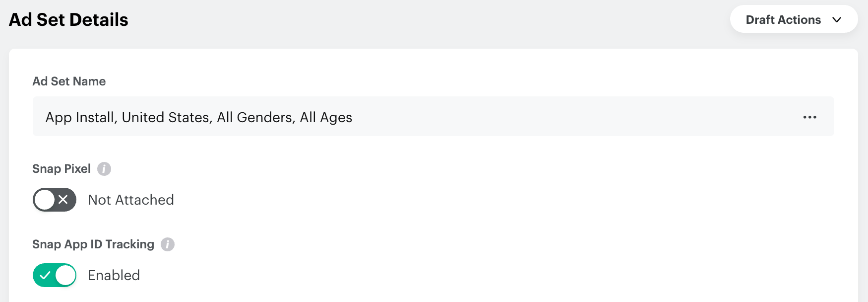Image resolution: width=868 pixels, height=302 pixels.
Task: Click the 'Ad Set Details' heading
Action: click(68, 20)
